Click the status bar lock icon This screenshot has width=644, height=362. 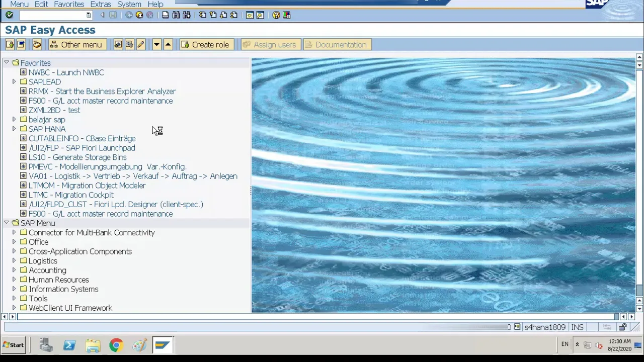(623, 327)
